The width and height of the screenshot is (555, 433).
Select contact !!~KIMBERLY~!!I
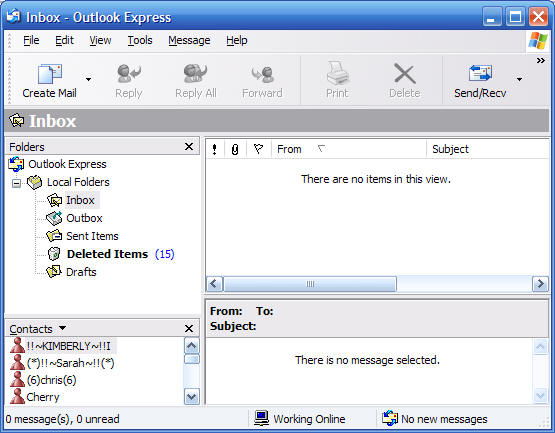pos(68,346)
